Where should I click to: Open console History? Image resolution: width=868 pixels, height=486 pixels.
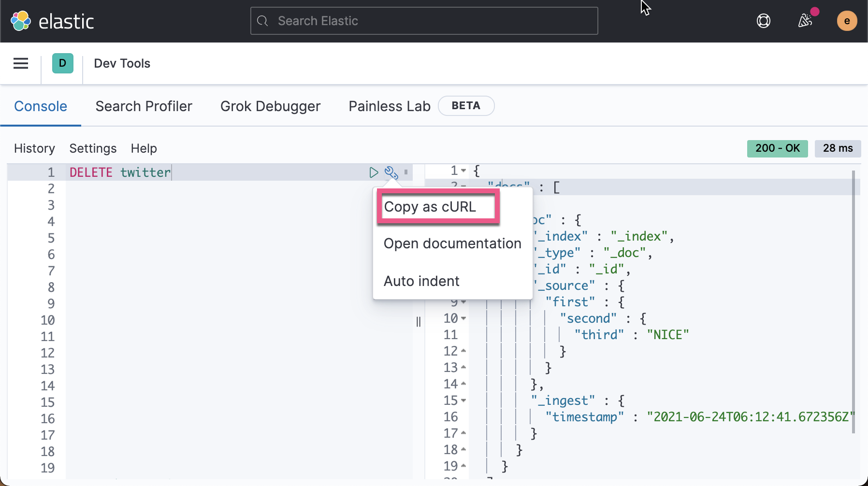tap(34, 148)
